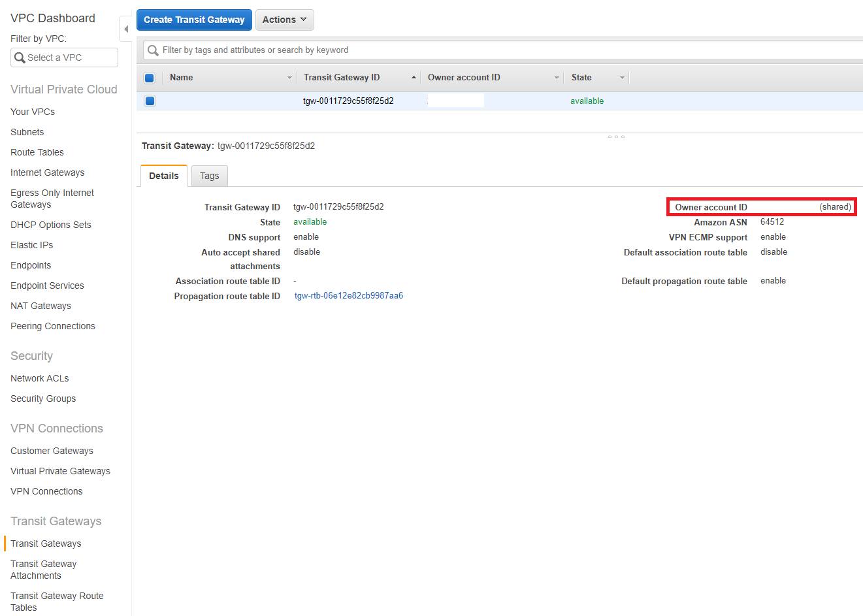Expand the Name column dropdown arrow
This screenshot has width=863, height=616.
[x=289, y=78]
